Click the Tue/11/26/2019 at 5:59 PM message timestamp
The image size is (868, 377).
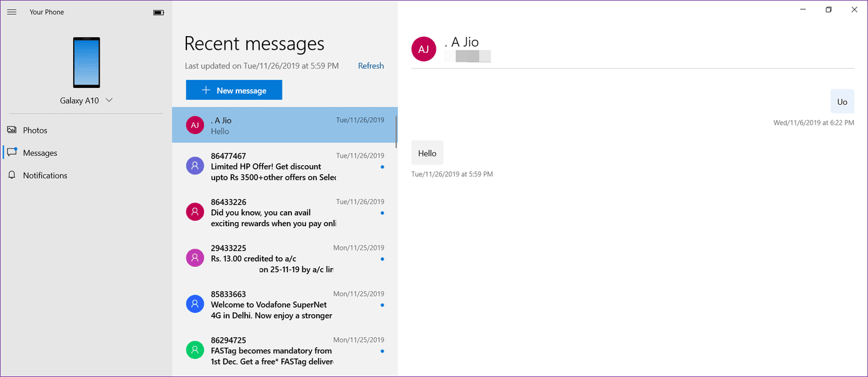click(452, 174)
